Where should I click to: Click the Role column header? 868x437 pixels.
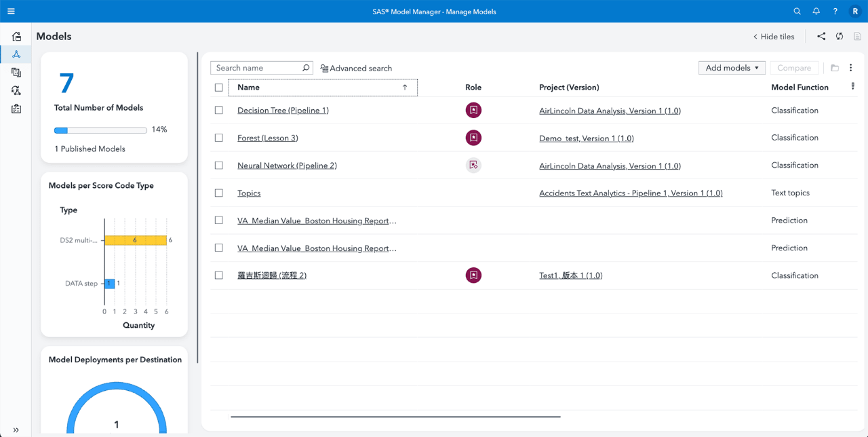[473, 88]
